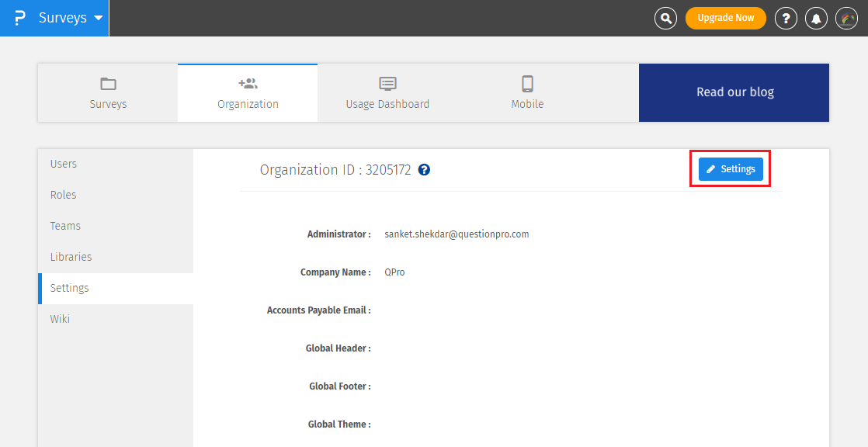Click the Organization ID : 3205172 heading
The width and height of the screenshot is (868, 447).
point(335,170)
